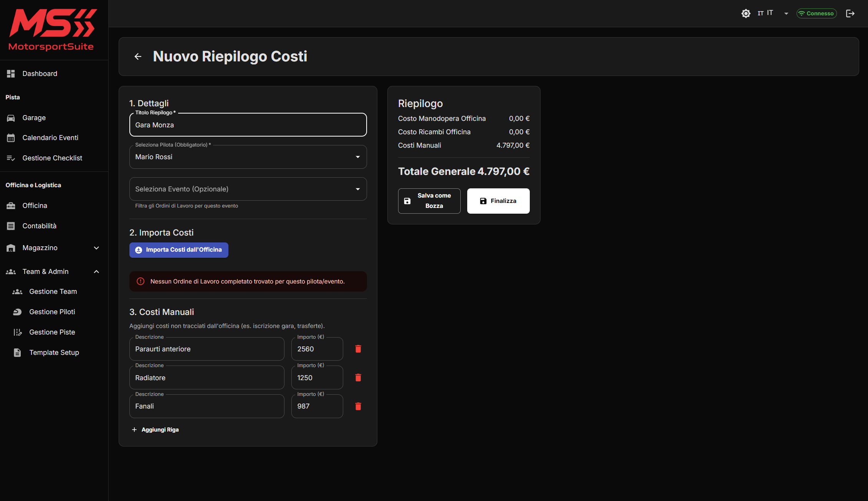Image resolution: width=868 pixels, height=501 pixels.
Task: Open the Garage section
Action: tap(34, 118)
